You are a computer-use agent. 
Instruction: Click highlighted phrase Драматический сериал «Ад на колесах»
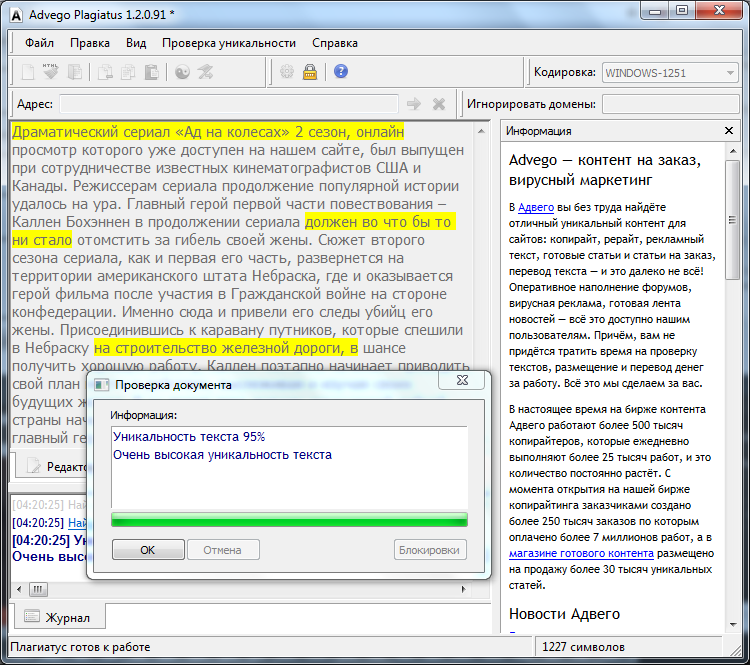pyautogui.click(x=151, y=131)
